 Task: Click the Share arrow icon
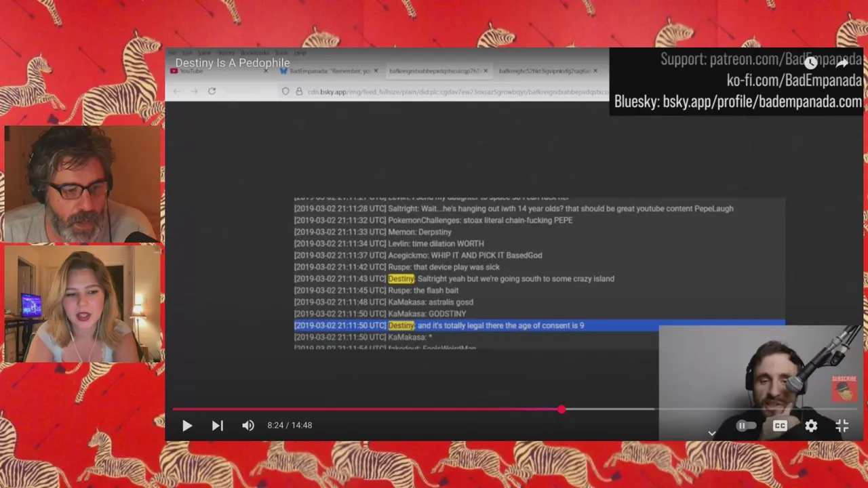842,63
